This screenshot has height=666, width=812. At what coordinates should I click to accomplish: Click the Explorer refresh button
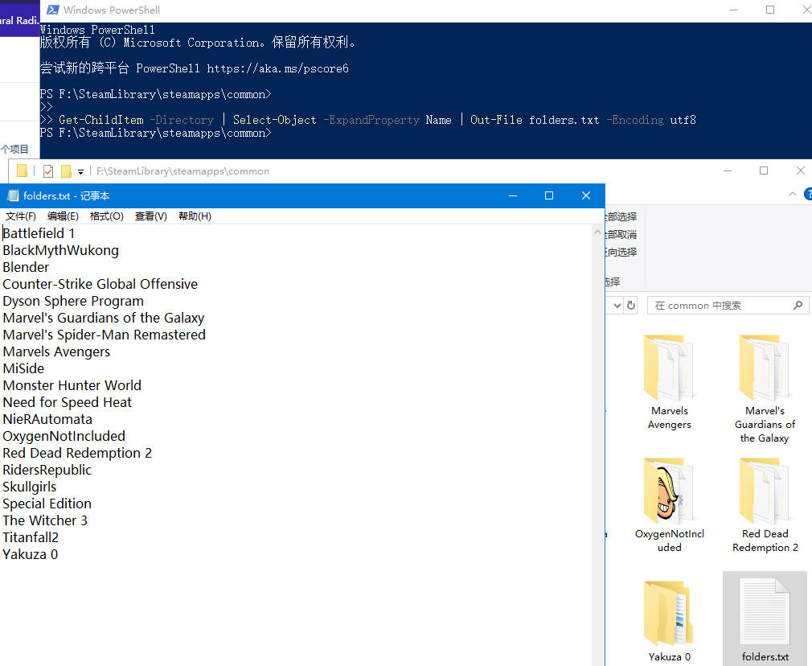(631, 306)
